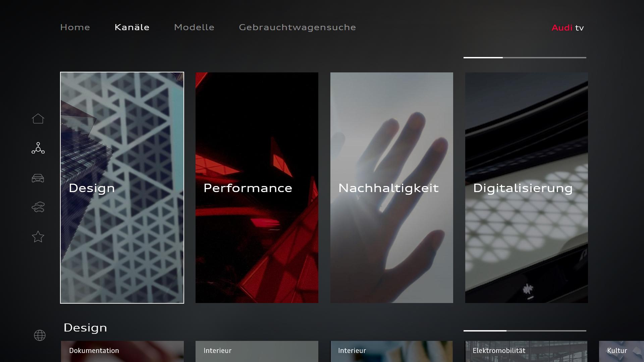Click the channels carousel progress bar
The image size is (644, 362).
525,58
